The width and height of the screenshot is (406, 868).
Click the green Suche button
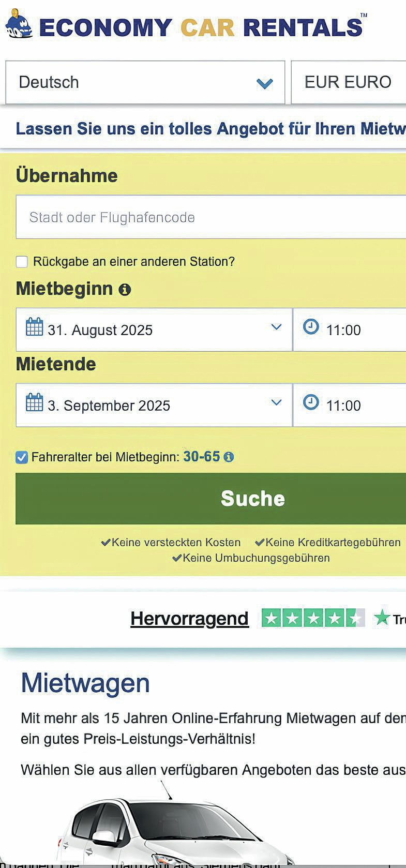pyautogui.click(x=211, y=499)
